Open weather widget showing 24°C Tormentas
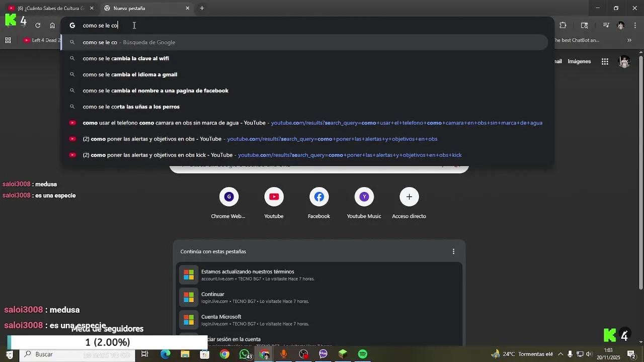This screenshot has width=644, height=362. pos(522,354)
